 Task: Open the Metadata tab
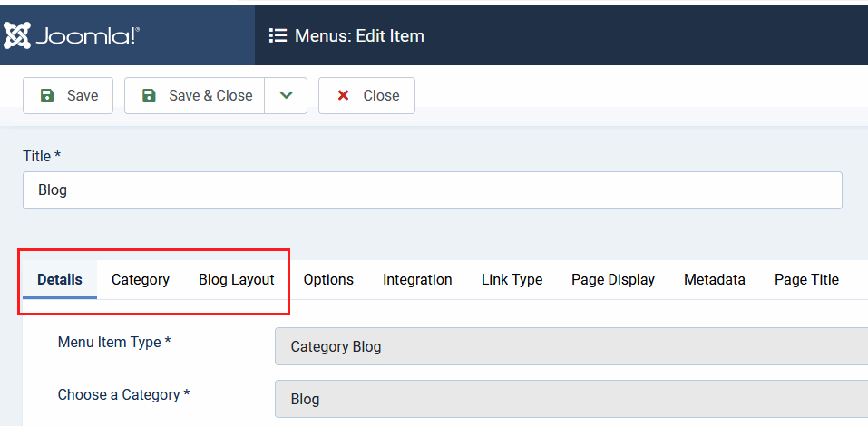click(715, 279)
